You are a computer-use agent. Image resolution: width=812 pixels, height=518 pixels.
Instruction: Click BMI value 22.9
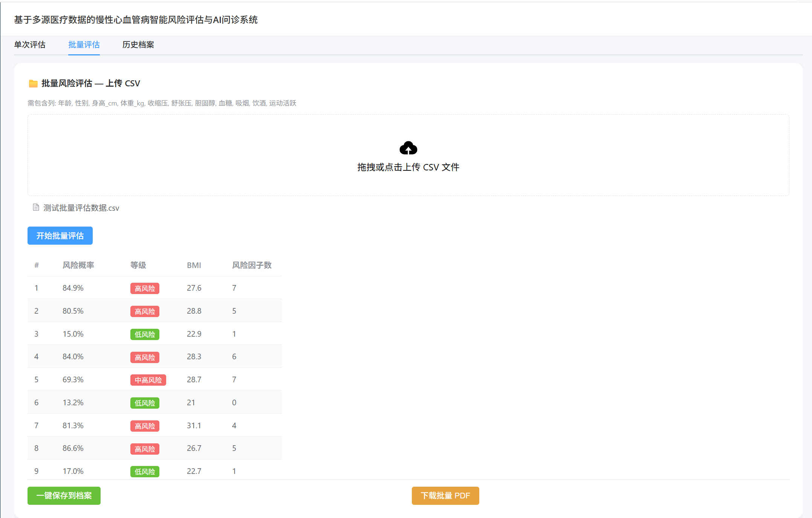pyautogui.click(x=194, y=334)
